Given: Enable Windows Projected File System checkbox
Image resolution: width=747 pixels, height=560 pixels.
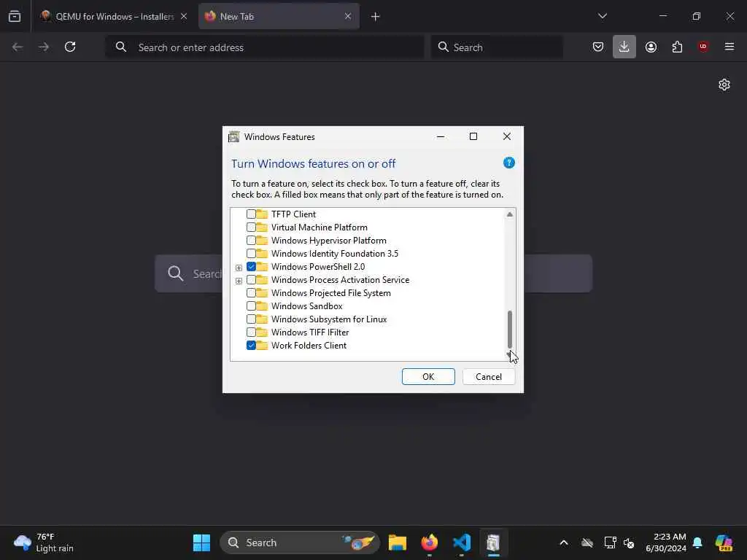Looking at the screenshot, I should 251,293.
